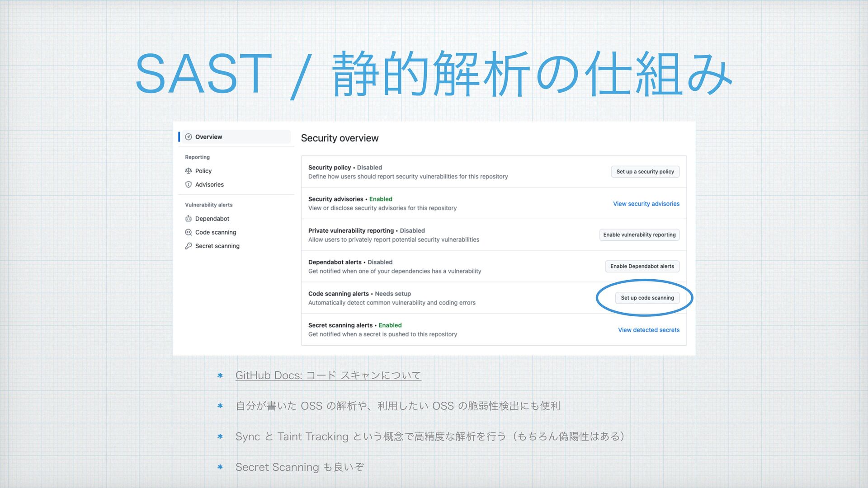The image size is (868, 488).
Task: Click Code scanning alerts Needs setup text
Action: [x=393, y=294]
